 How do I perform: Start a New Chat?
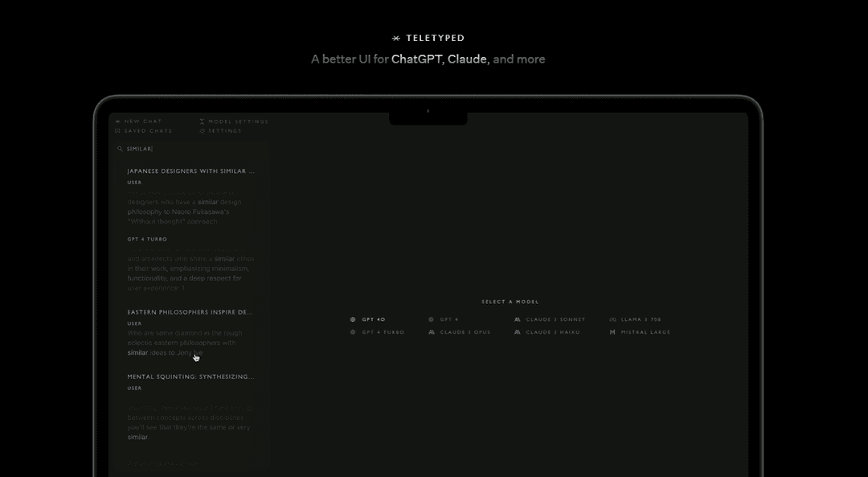[138, 121]
